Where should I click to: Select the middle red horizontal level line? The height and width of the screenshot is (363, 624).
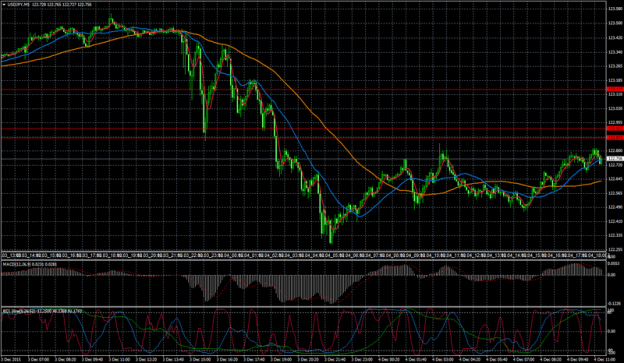[303, 129]
